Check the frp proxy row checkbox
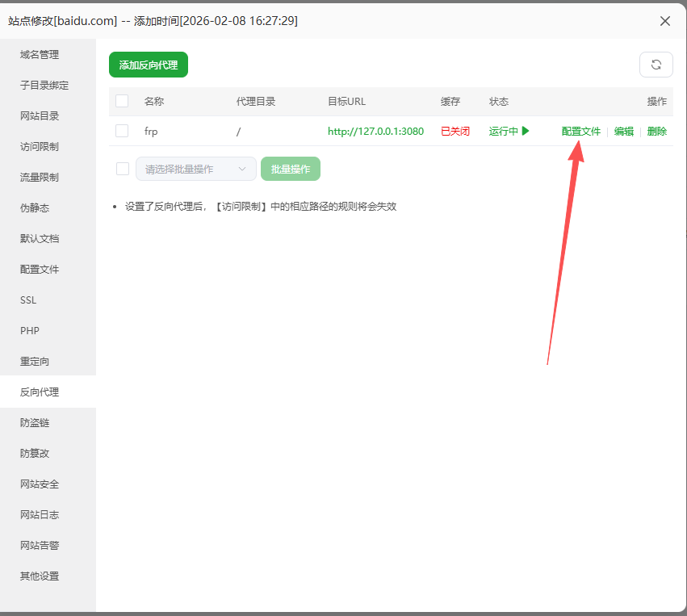Image resolution: width=687 pixels, height=616 pixels. pyautogui.click(x=122, y=131)
